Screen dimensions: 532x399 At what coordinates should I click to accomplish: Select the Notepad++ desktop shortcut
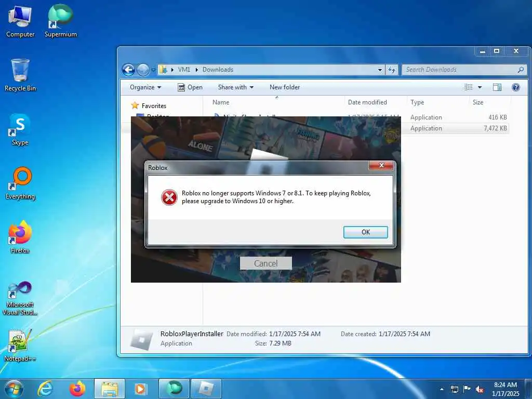(x=20, y=345)
